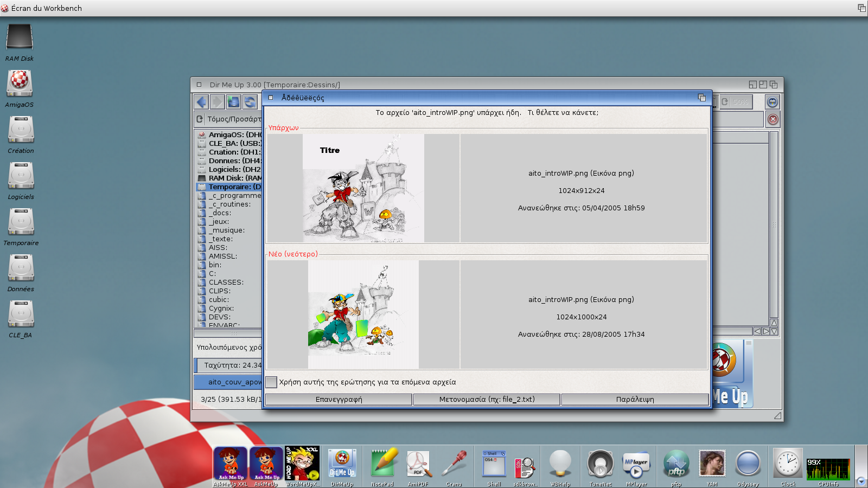Click the parent volume toolbar icon
Viewport: 868px width, 488px height.
pos(234,102)
